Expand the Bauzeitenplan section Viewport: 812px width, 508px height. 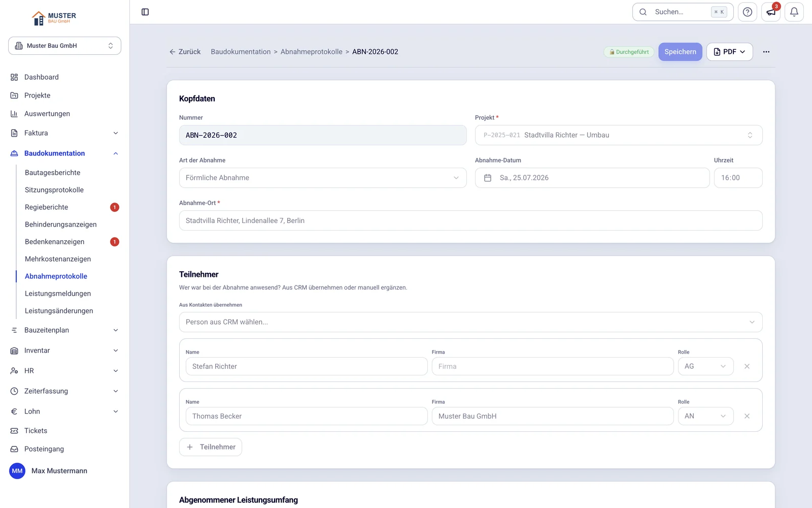coord(64,330)
